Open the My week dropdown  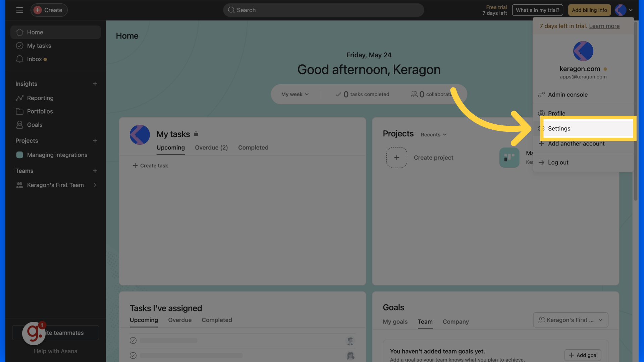295,94
